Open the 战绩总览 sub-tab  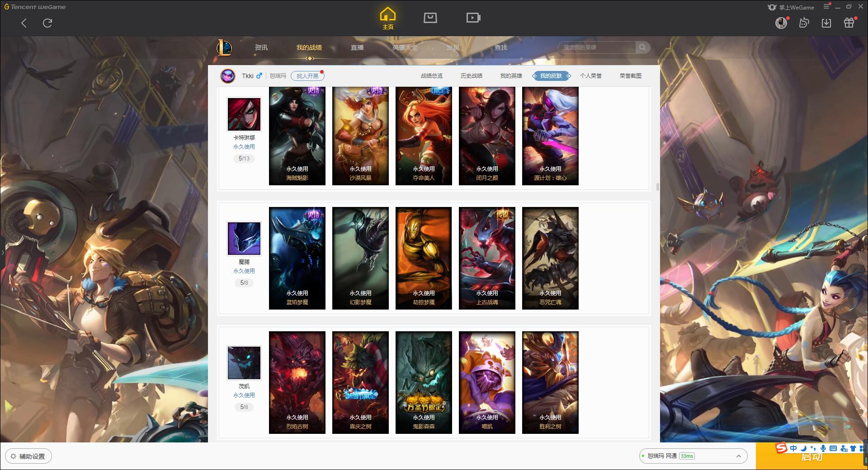click(x=432, y=76)
